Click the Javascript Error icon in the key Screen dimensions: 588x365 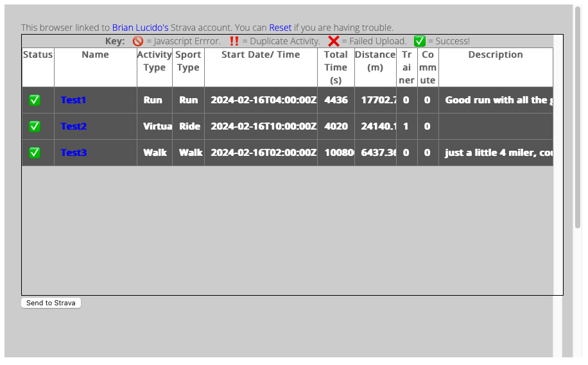(x=138, y=41)
